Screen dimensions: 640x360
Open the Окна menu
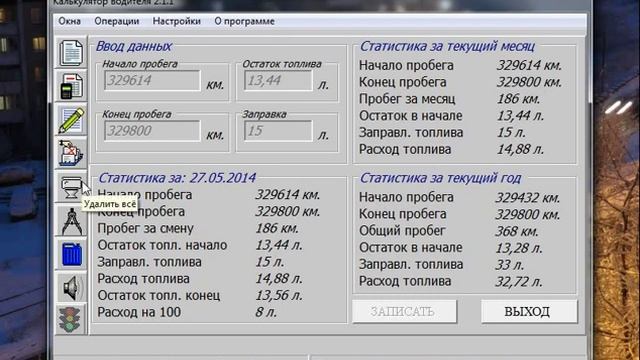click(69, 21)
